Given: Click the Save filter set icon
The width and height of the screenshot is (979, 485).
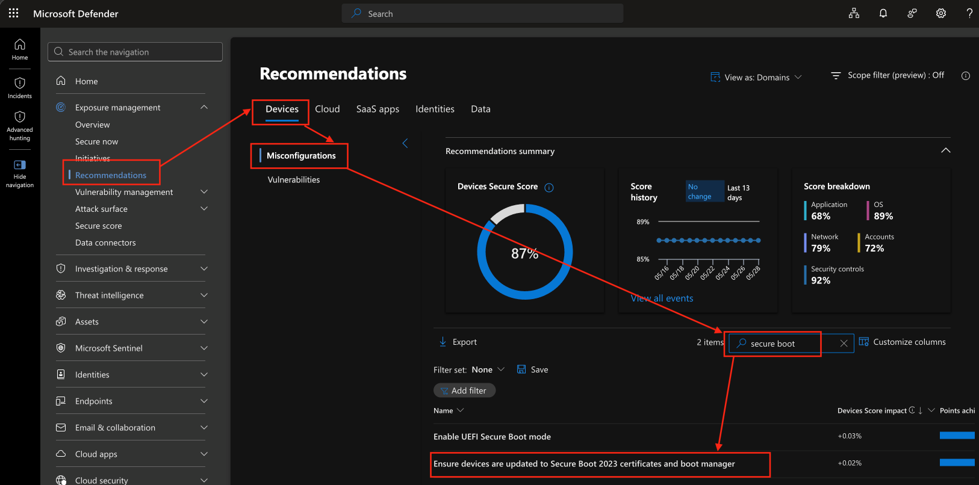Looking at the screenshot, I should [x=522, y=370].
